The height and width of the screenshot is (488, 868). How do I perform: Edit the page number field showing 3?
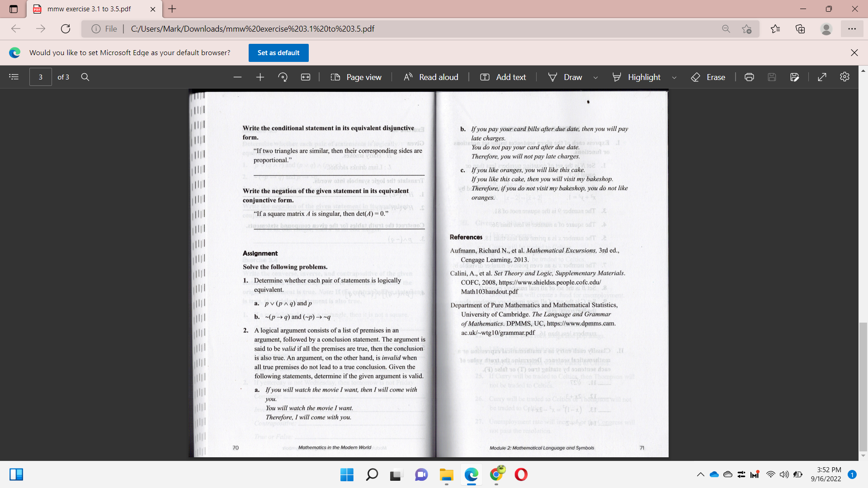40,77
